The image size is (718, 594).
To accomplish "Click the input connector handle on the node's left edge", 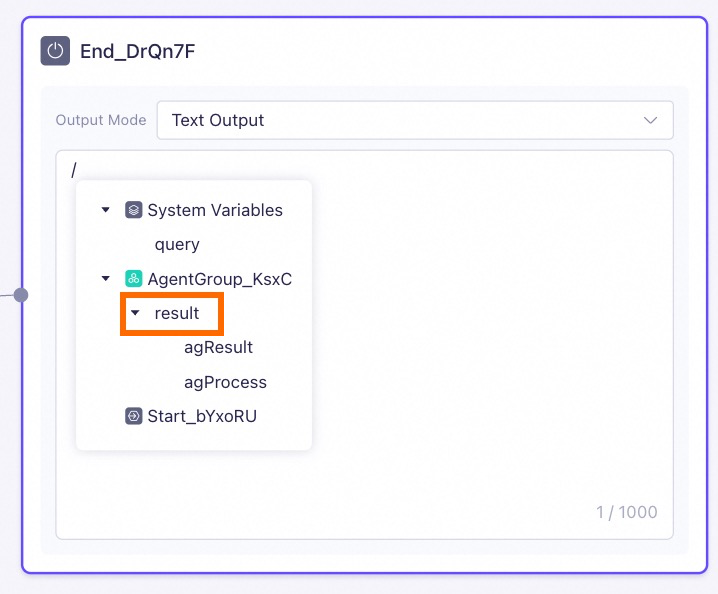I will pos(21,295).
